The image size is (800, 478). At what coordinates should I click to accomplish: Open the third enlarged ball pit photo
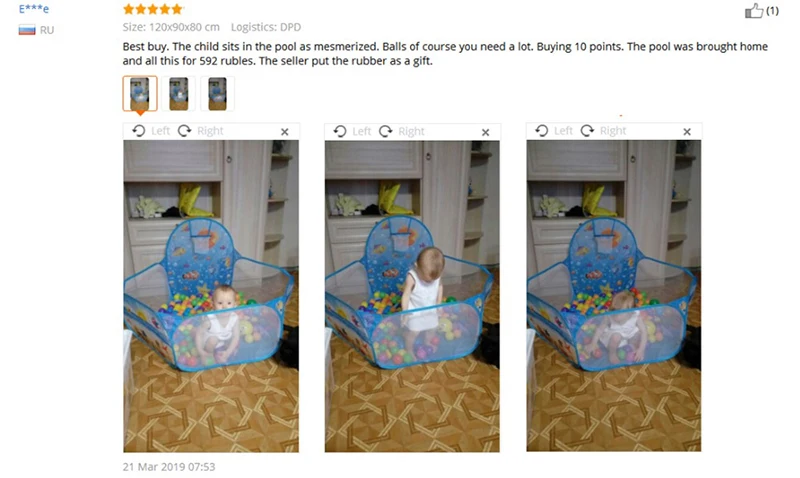614,295
